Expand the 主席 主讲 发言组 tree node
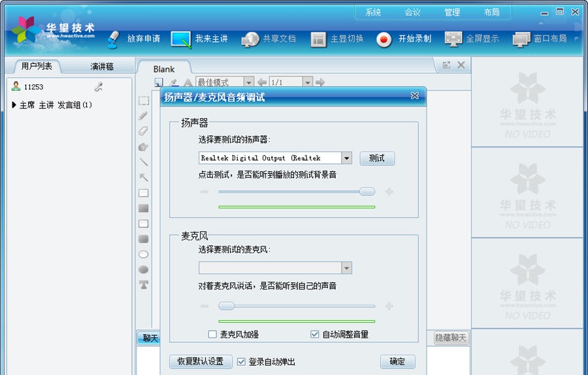This screenshot has height=375, width=588. [14, 105]
